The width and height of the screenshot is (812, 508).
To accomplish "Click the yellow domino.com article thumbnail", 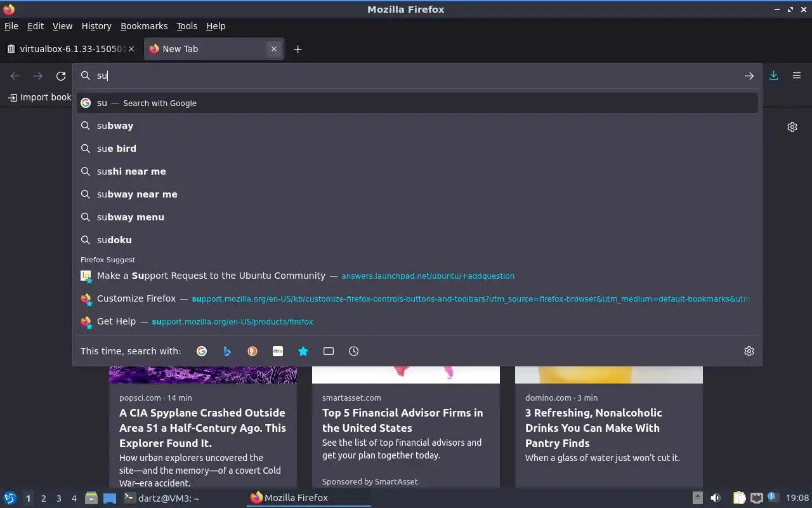I will pos(609,375).
